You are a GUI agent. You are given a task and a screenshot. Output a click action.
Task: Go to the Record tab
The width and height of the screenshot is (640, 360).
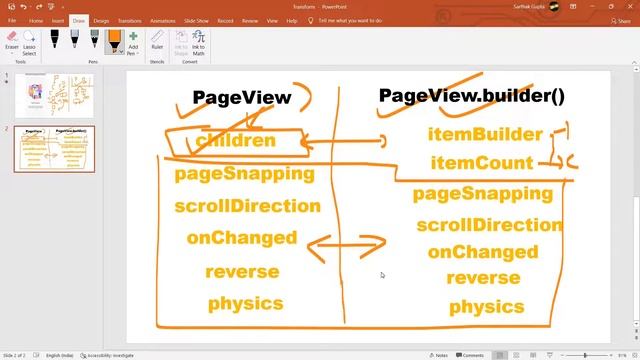coord(225,20)
